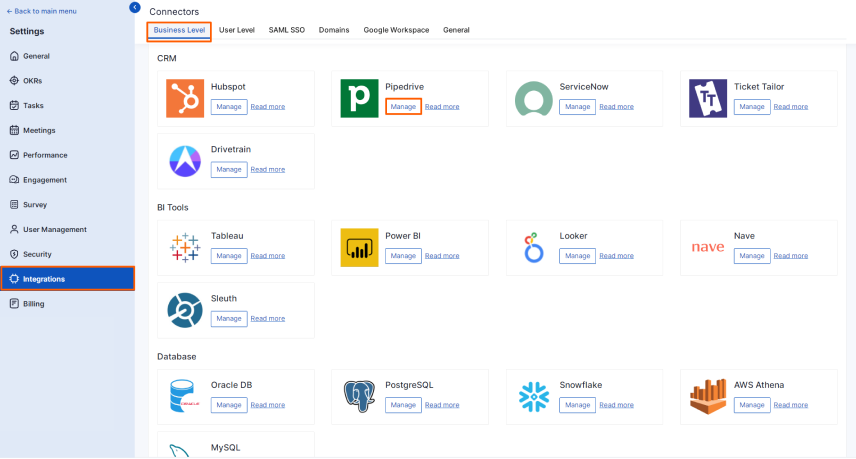Manage the Pipedrive connector
Screen dimensions: 856x459
click(403, 107)
